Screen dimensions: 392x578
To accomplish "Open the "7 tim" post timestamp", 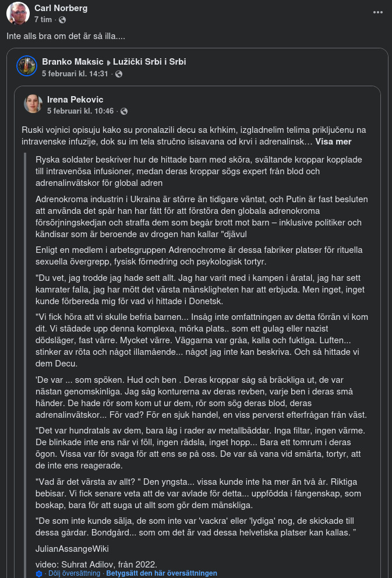I will click(x=44, y=20).
